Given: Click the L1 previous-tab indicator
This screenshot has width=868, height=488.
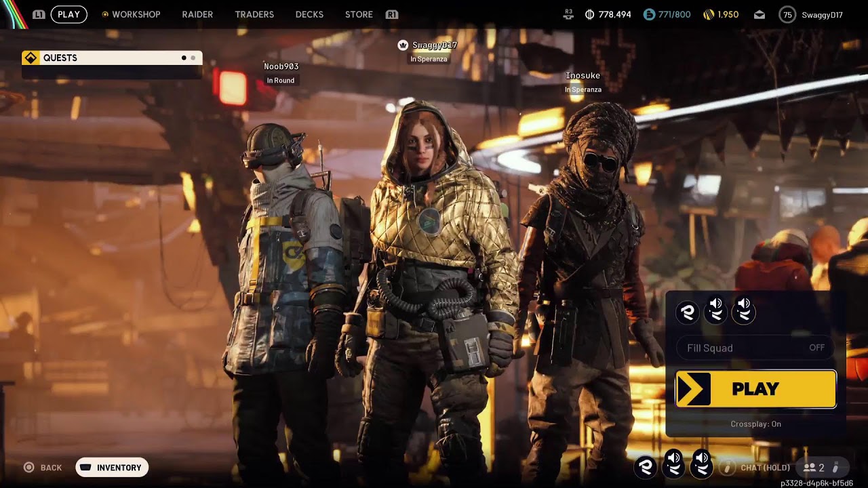Looking at the screenshot, I should pos(39,14).
